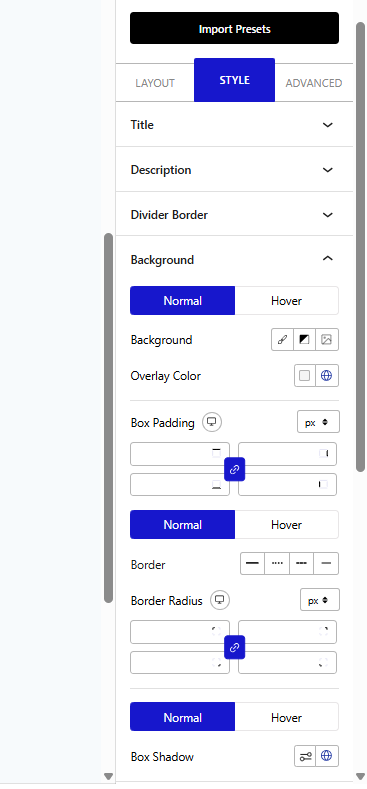Open Box Padding px unit dropdown
Image resolution: width=367 pixels, height=789 pixels.
[x=318, y=422]
